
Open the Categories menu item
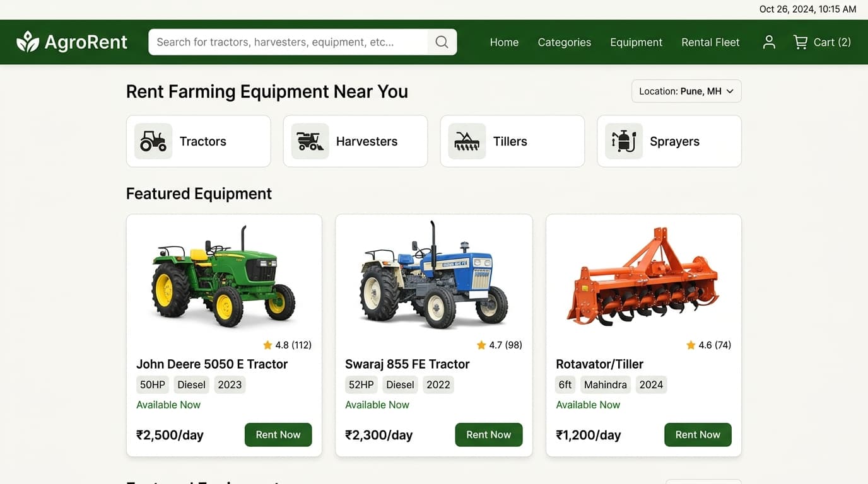(x=565, y=42)
